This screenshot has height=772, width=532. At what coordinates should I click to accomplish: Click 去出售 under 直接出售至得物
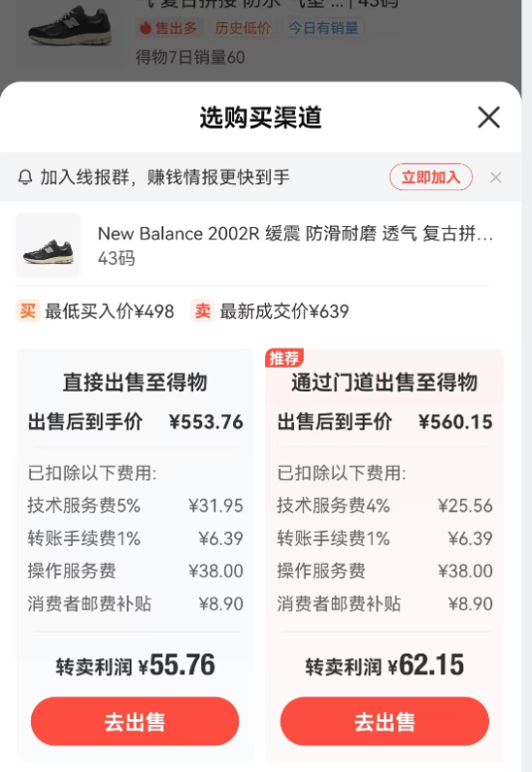[x=134, y=721]
